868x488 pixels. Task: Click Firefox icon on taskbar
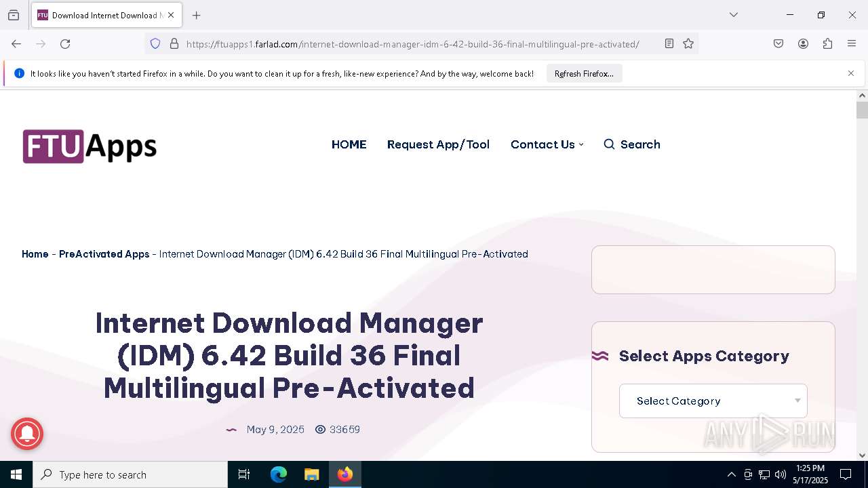click(x=345, y=474)
